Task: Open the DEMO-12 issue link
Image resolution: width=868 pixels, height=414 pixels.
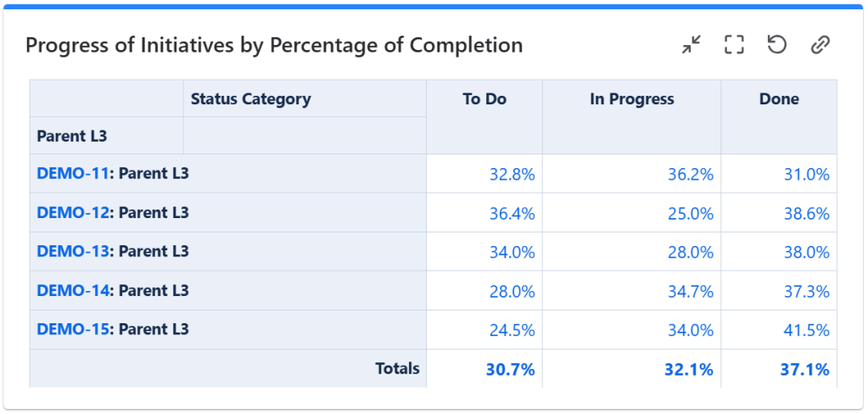Action: click(74, 213)
